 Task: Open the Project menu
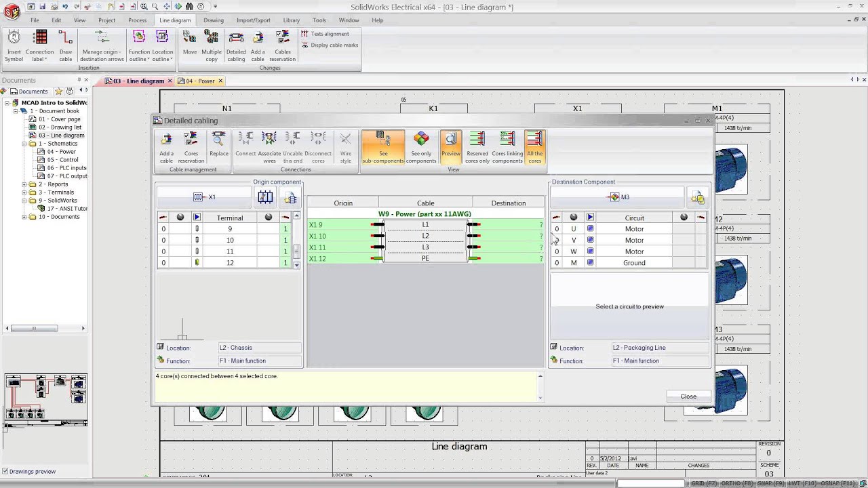click(106, 20)
